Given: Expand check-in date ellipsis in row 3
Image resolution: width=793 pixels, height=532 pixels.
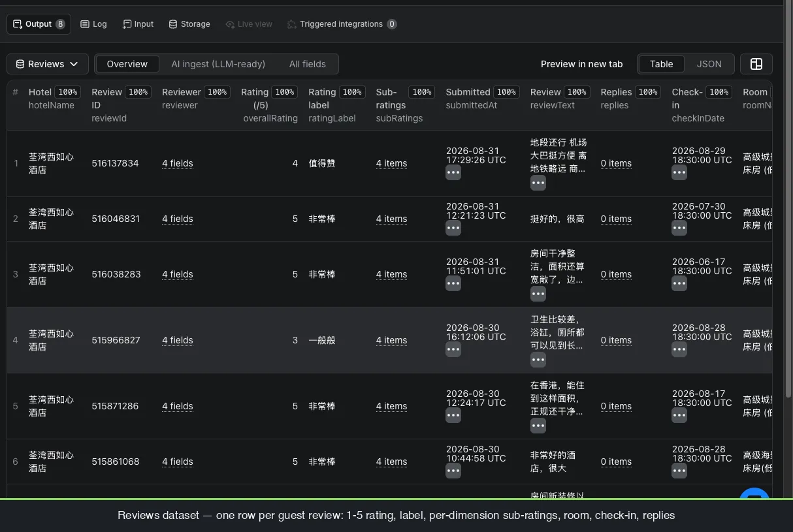Looking at the screenshot, I should tap(679, 283).
